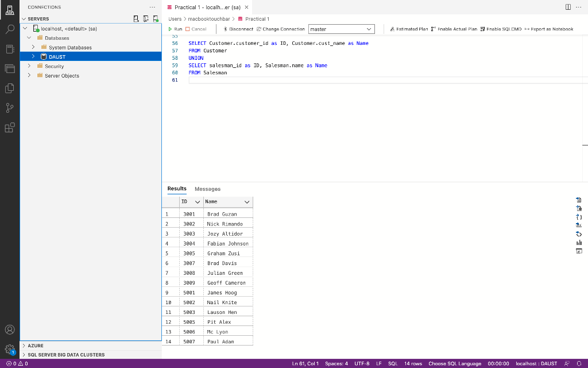Select the Practical 1 editor tab
Image resolution: width=588 pixels, height=368 pixels.
point(207,7)
